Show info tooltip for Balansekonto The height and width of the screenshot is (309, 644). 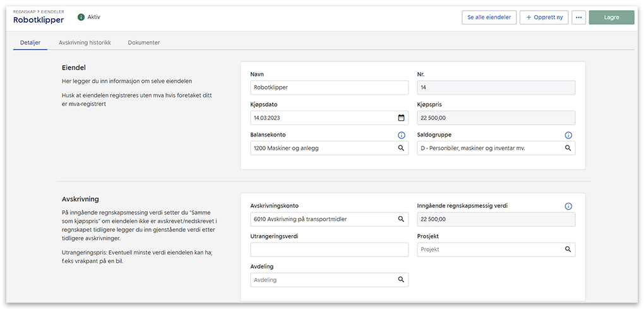point(401,135)
